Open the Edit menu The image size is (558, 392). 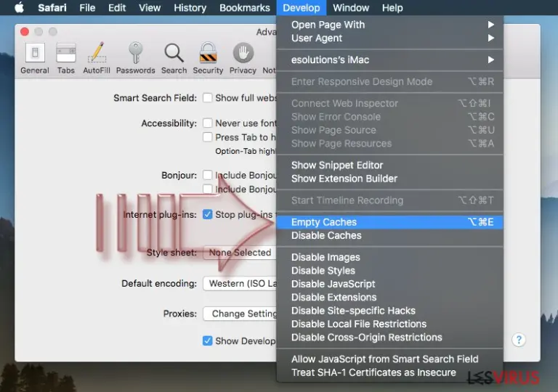pos(117,8)
